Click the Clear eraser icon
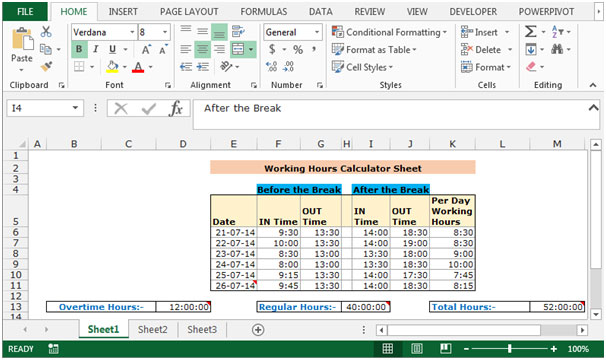Image resolution: width=606 pixels, height=360 pixels. (531, 67)
